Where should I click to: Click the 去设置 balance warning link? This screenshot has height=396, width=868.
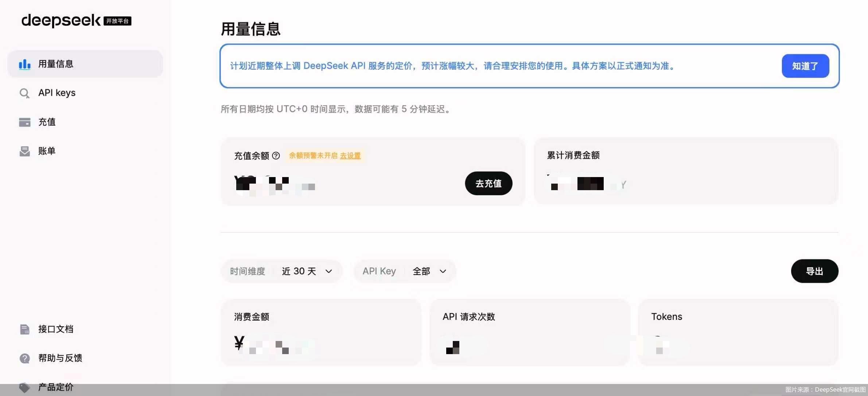point(350,156)
